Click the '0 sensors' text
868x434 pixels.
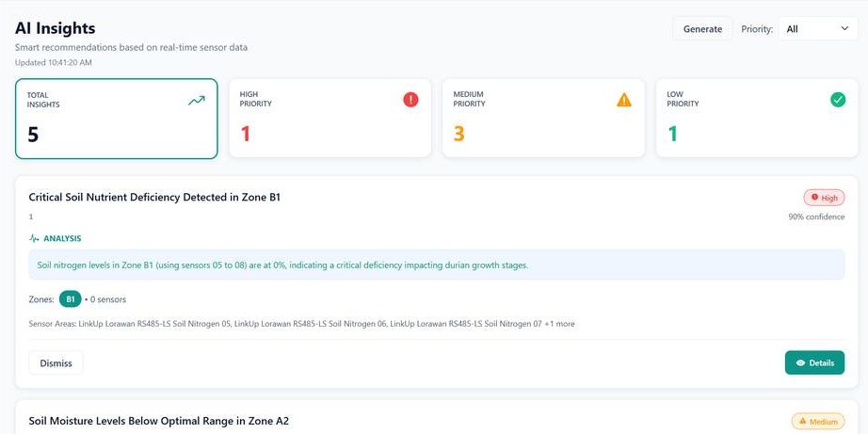(x=108, y=299)
